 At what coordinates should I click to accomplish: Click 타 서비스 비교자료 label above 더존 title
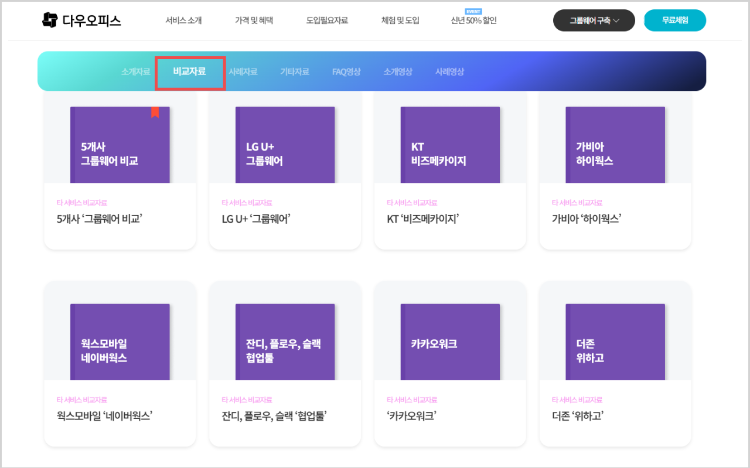pyautogui.click(x=577, y=400)
